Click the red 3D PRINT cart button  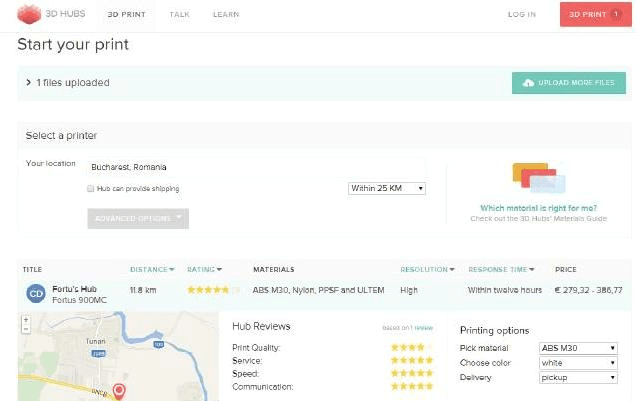[x=595, y=14]
